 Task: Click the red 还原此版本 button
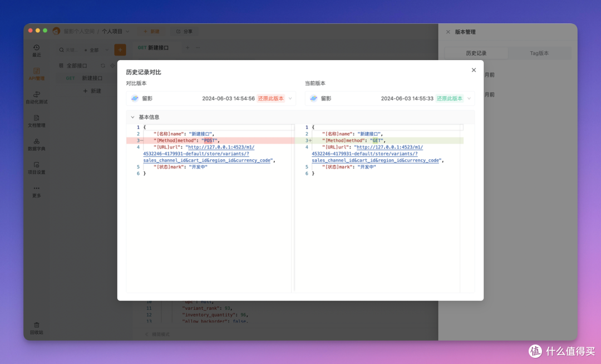270,99
